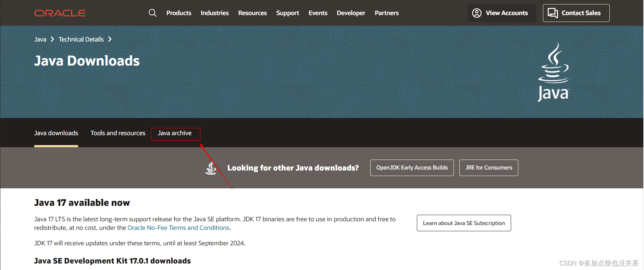Click the JRE for Consumers button

pyautogui.click(x=489, y=168)
